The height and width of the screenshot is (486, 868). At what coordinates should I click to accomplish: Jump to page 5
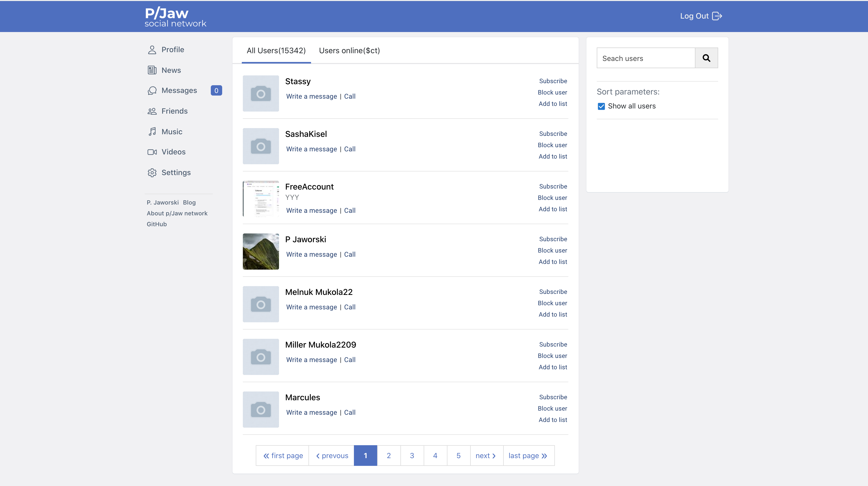coord(458,455)
